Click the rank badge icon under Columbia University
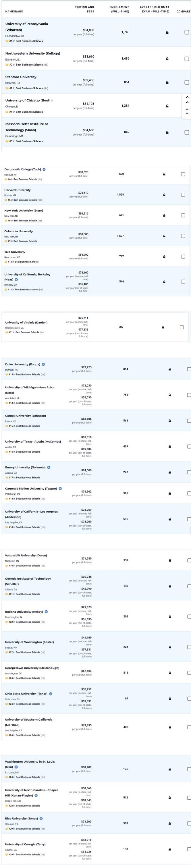 6,241
